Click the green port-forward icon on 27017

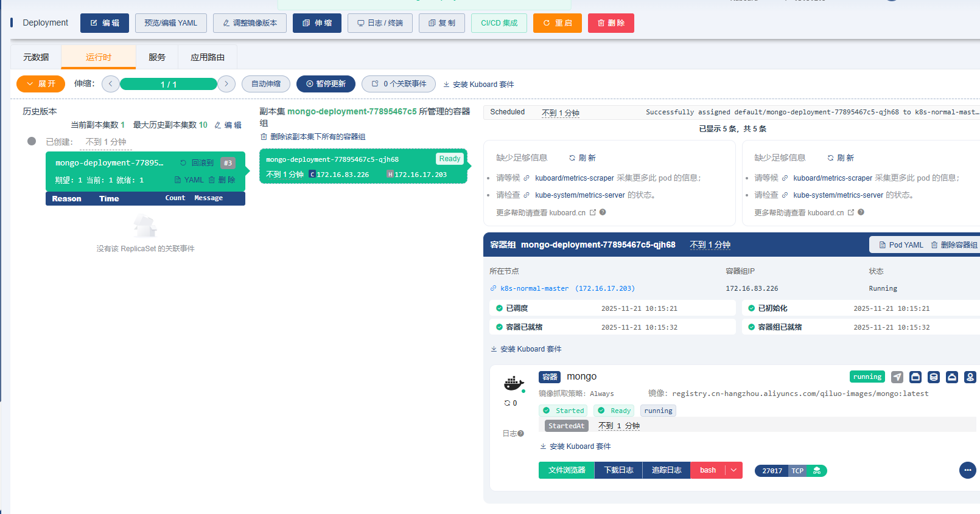(x=817, y=471)
